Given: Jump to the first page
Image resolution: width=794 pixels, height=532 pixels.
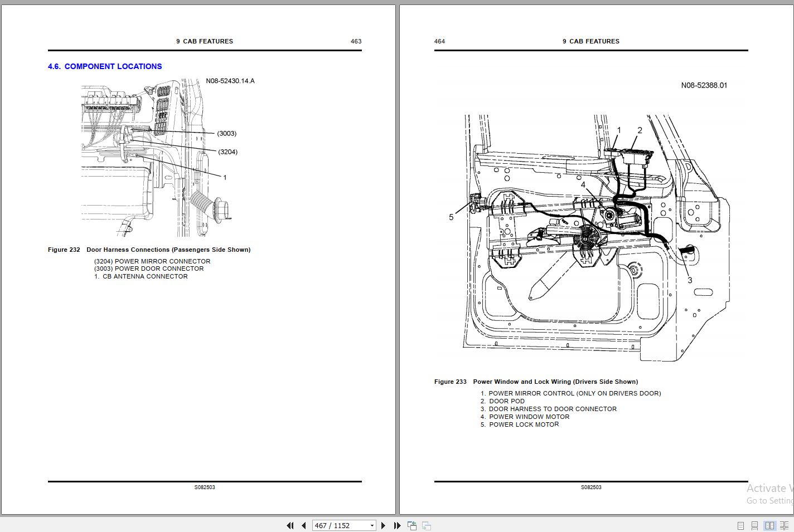Looking at the screenshot, I should [x=291, y=525].
